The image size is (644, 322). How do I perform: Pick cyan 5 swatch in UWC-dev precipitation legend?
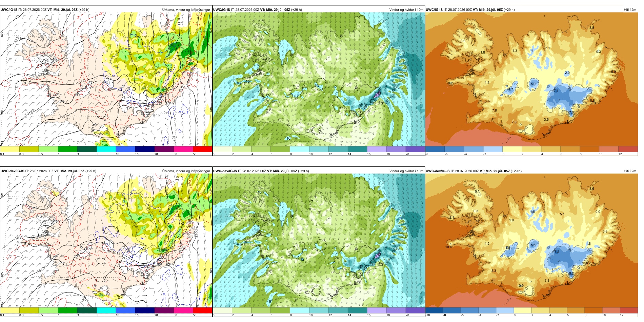coord(106,310)
